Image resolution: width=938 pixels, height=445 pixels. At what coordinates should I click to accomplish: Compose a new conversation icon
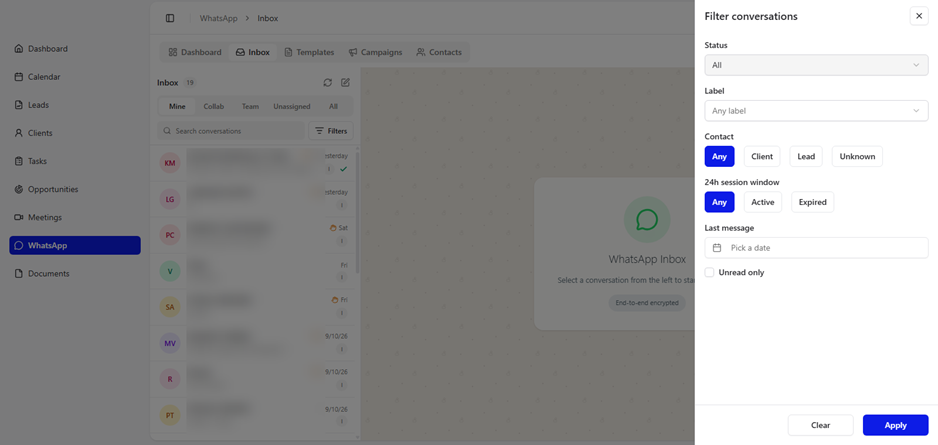[345, 83]
